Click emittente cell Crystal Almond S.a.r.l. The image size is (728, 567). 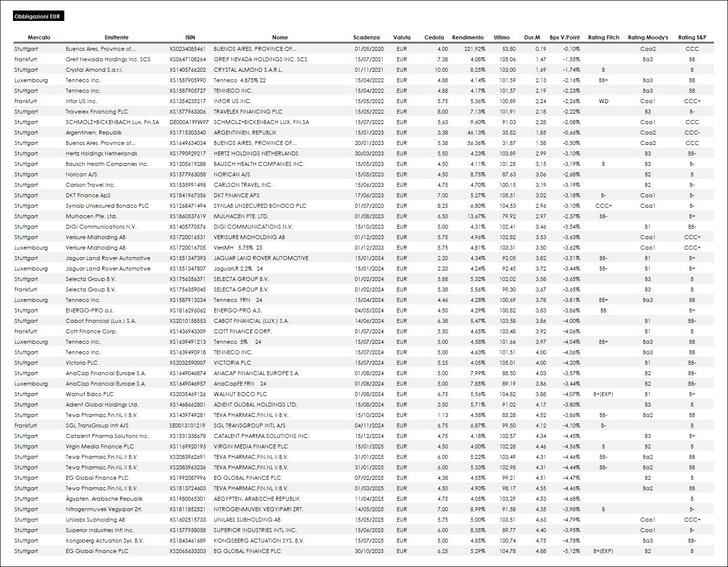coord(94,70)
